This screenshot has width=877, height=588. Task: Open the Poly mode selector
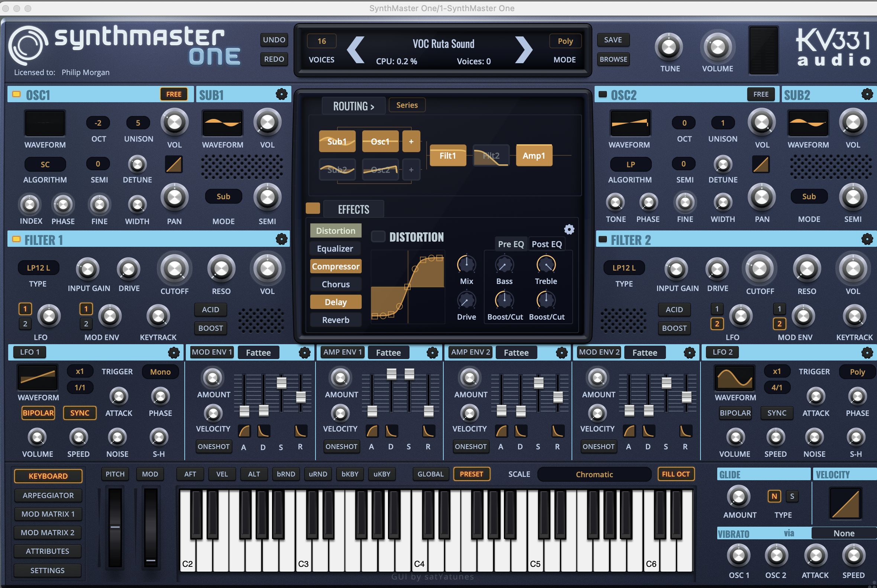pos(565,41)
